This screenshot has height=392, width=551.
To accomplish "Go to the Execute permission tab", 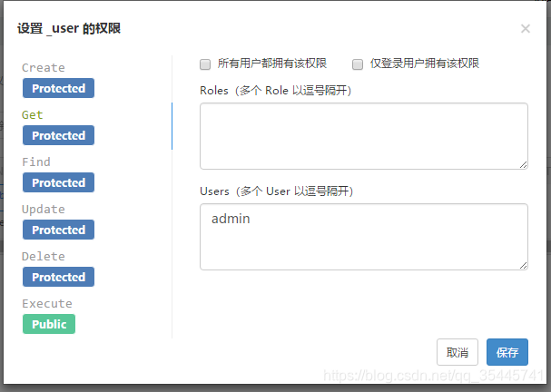I will point(47,303).
